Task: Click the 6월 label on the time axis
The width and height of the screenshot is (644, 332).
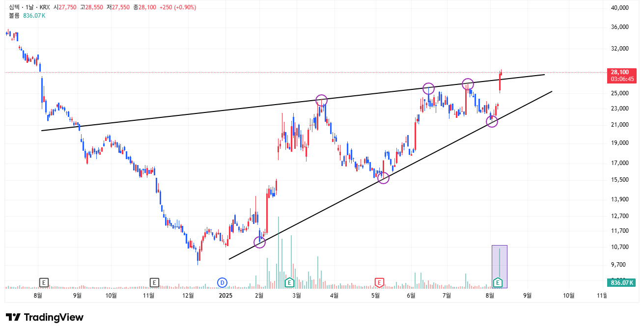Action: (411, 295)
